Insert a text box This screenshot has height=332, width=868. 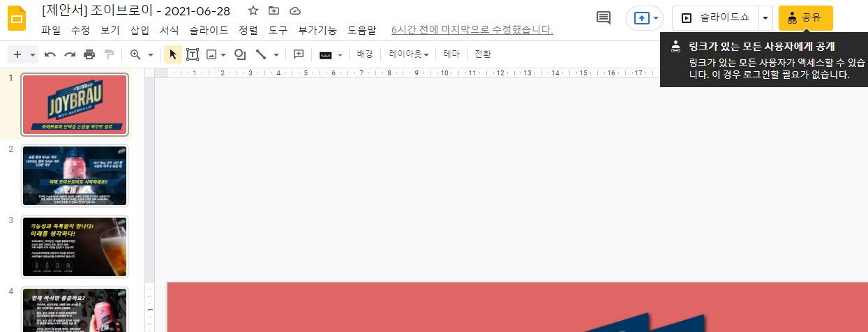click(x=193, y=54)
